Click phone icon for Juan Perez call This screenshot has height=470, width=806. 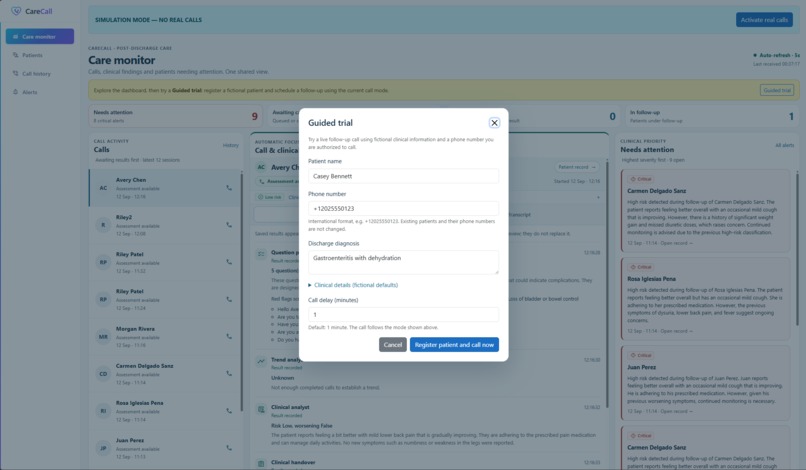pos(229,447)
